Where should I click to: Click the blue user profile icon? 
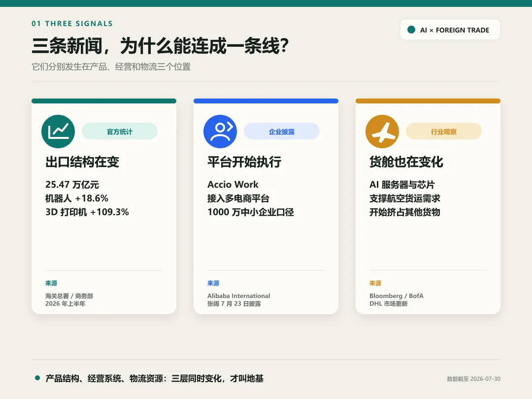pos(220,132)
